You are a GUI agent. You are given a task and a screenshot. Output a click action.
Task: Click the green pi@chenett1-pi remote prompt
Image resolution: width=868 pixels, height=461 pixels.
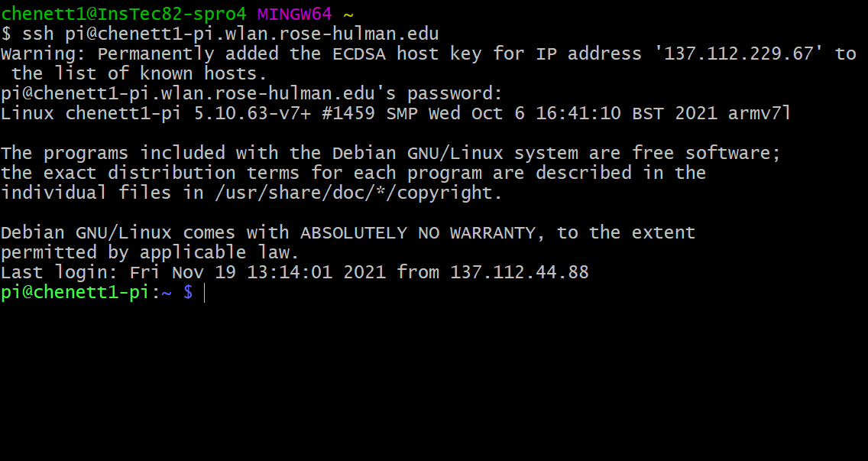click(75, 293)
